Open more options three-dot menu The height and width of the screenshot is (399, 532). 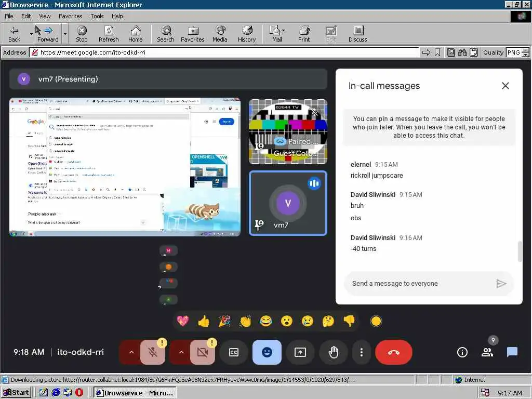point(362,352)
